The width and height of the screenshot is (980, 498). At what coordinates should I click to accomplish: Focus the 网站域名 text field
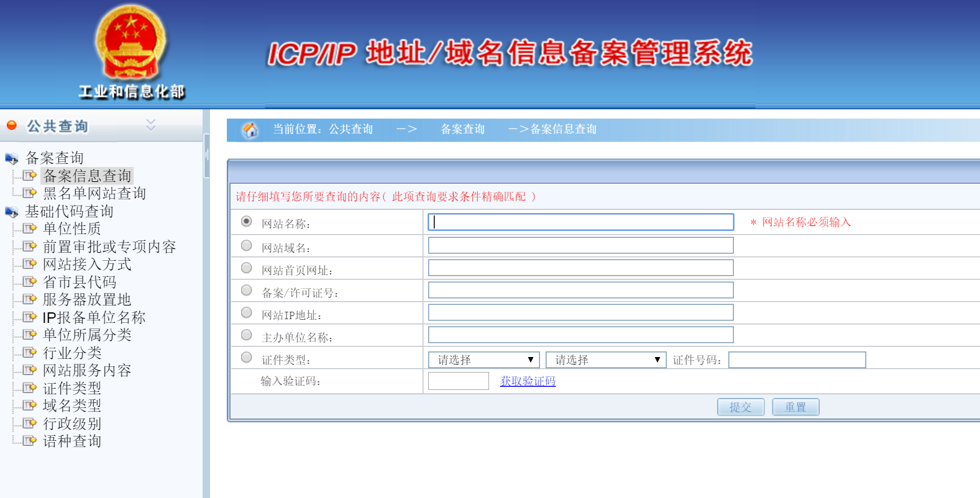tap(581, 245)
